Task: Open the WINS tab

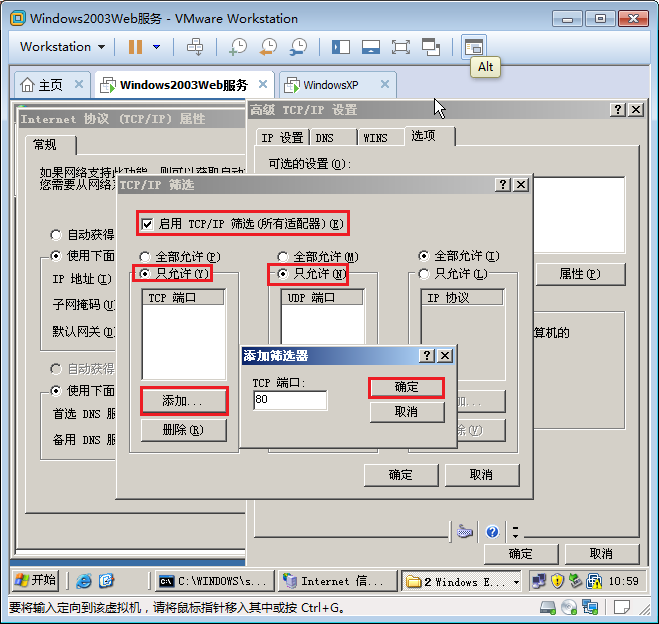Action: 380,137
